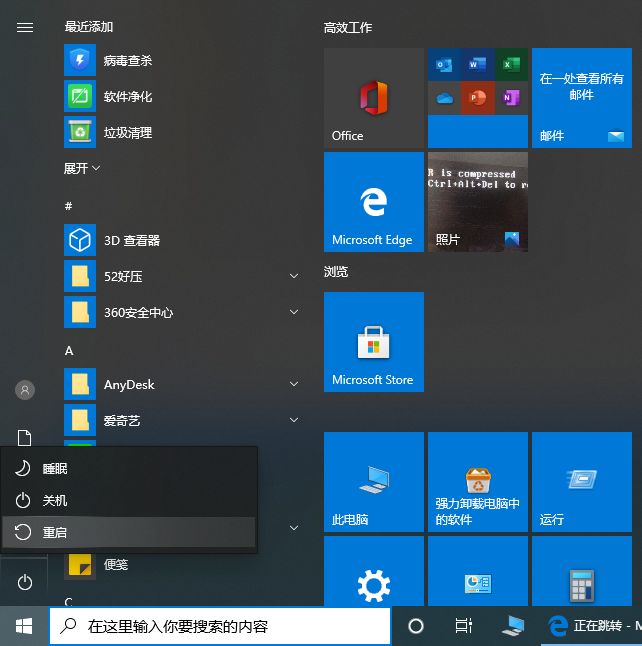Expand the 360安全中心 folder
The height and width of the screenshot is (646, 642).
tap(294, 312)
